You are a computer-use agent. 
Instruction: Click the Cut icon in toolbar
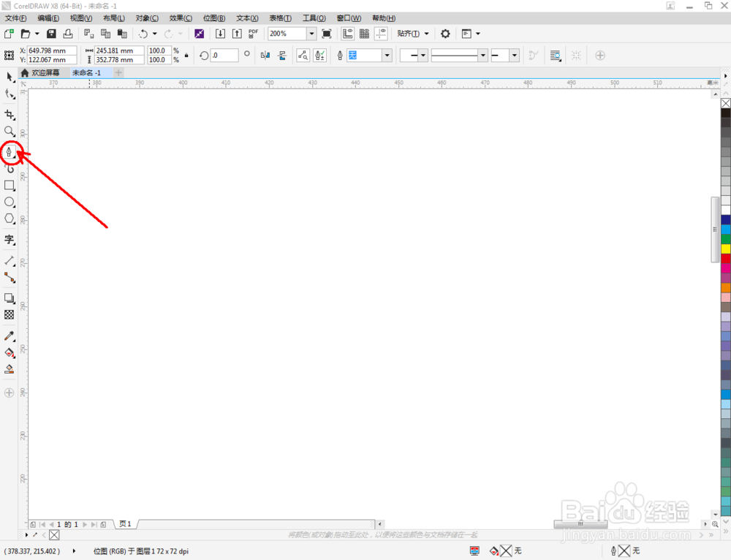88,34
